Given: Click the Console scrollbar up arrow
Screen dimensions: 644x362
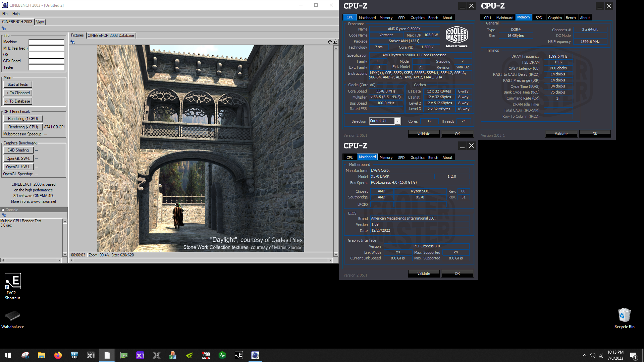Looking at the screenshot, I should tap(65, 221).
